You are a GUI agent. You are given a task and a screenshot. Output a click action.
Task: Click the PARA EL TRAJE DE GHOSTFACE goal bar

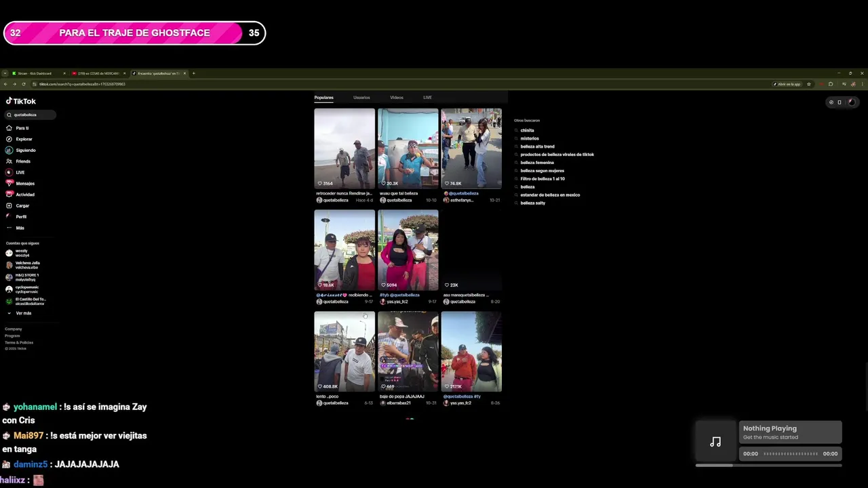click(x=134, y=33)
